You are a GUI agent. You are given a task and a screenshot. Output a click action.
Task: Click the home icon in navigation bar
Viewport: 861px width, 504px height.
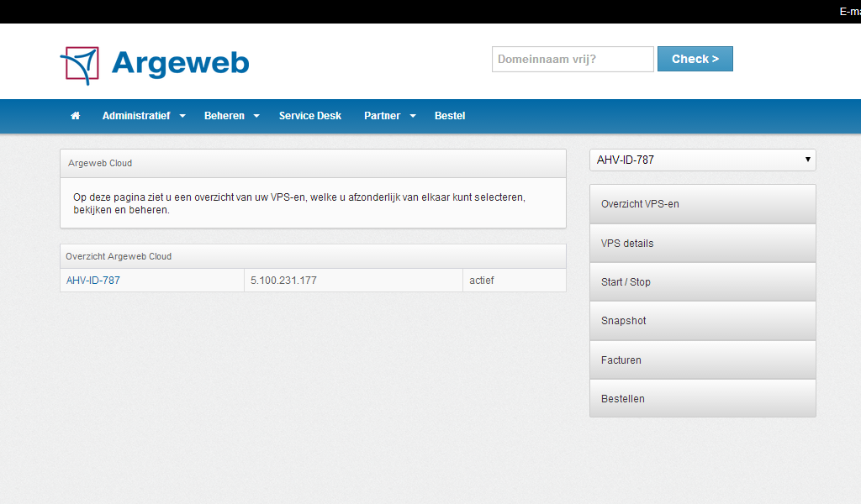[75, 116]
